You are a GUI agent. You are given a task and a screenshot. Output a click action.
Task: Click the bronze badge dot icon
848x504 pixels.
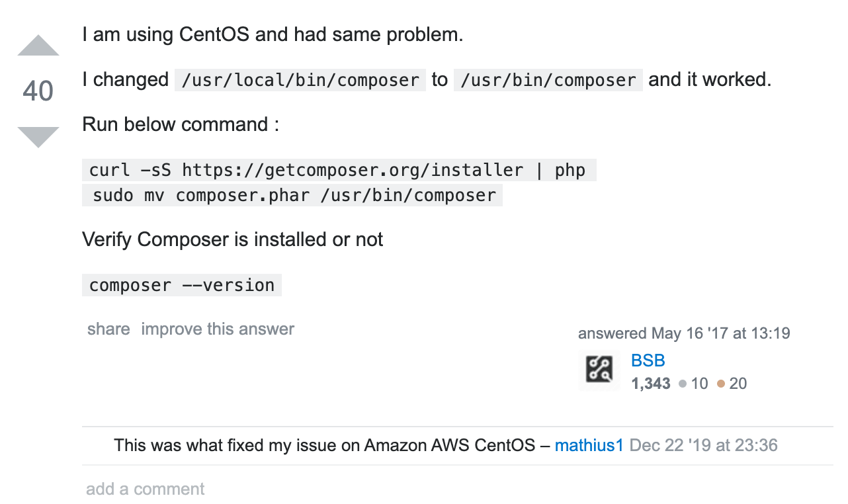[721, 384]
